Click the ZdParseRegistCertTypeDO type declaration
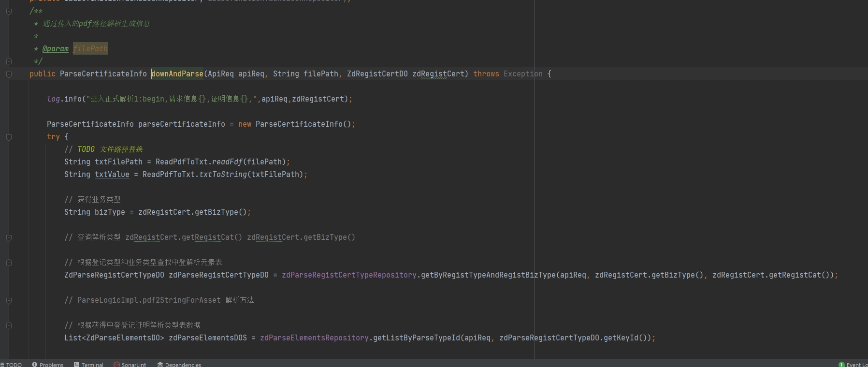Image resolution: width=868 pixels, height=367 pixels. point(114,275)
